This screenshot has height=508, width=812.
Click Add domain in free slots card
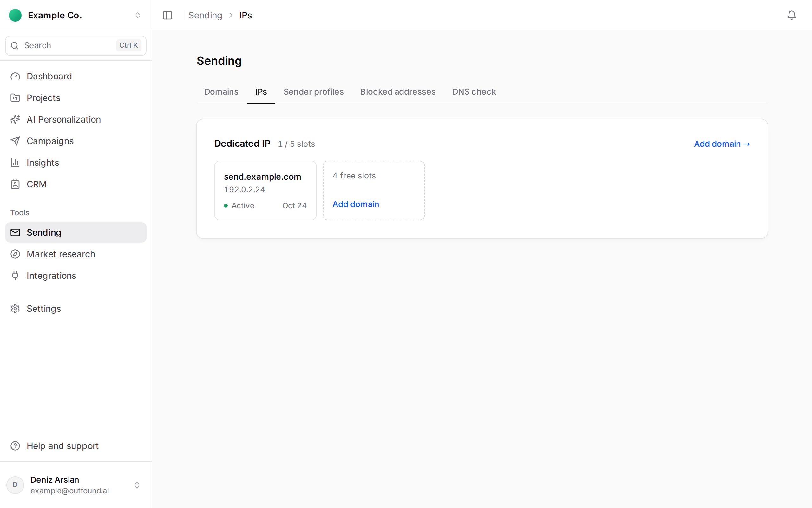[356, 204]
